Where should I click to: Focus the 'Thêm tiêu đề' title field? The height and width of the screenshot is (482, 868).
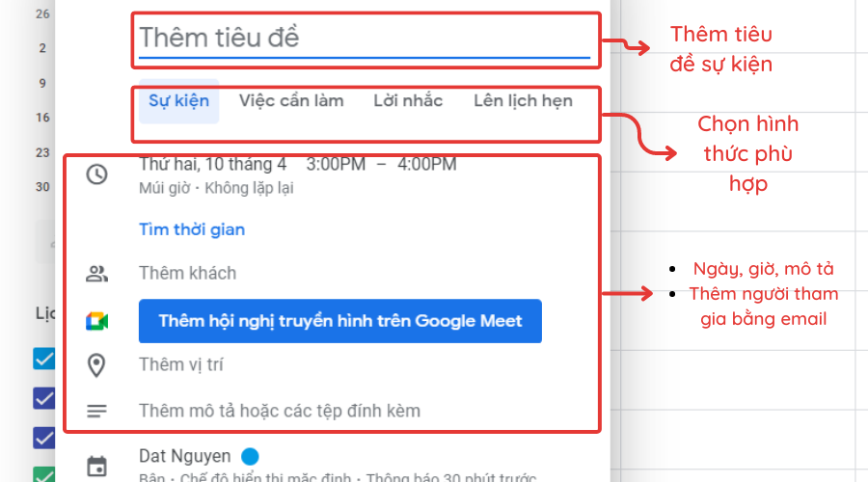tap(364, 39)
